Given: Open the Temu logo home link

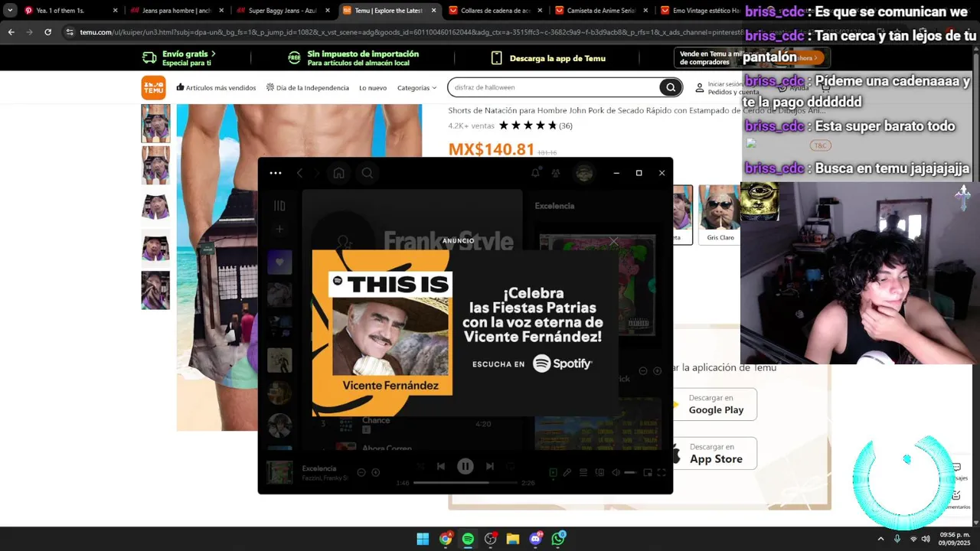Looking at the screenshot, I should tap(153, 87).
